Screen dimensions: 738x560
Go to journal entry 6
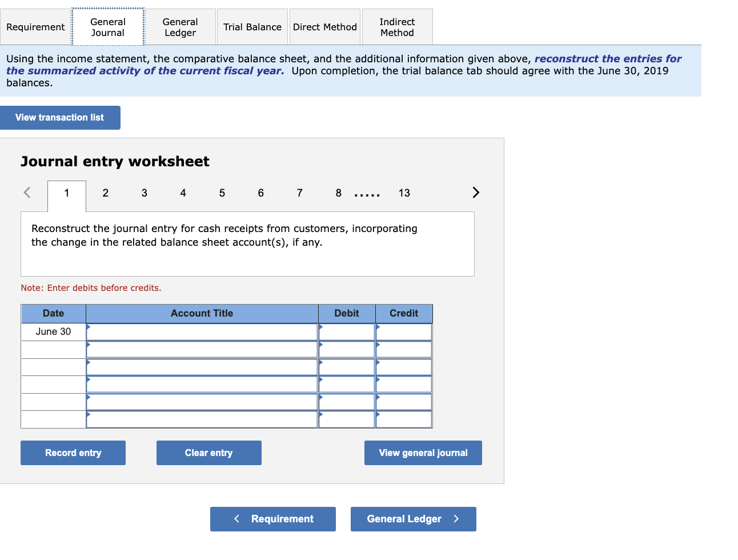pyautogui.click(x=261, y=193)
